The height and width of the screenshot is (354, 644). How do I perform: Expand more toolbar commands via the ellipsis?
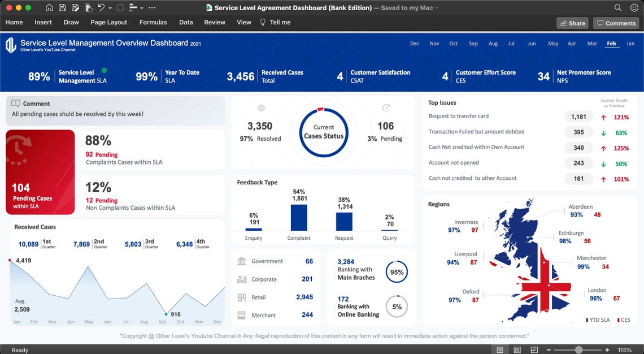[x=151, y=7]
